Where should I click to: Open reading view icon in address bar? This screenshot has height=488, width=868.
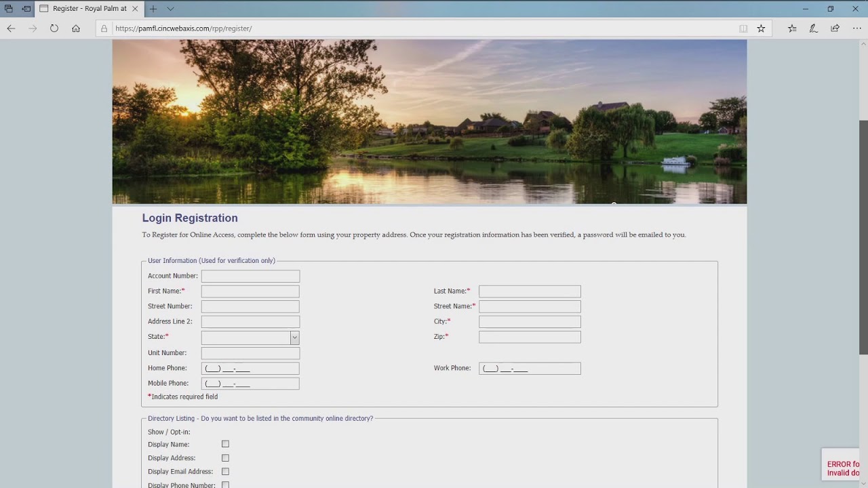pos(743,28)
